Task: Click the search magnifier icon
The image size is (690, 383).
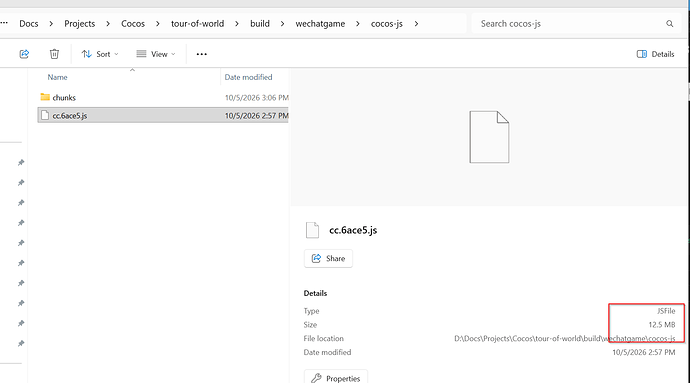Action: tap(669, 24)
